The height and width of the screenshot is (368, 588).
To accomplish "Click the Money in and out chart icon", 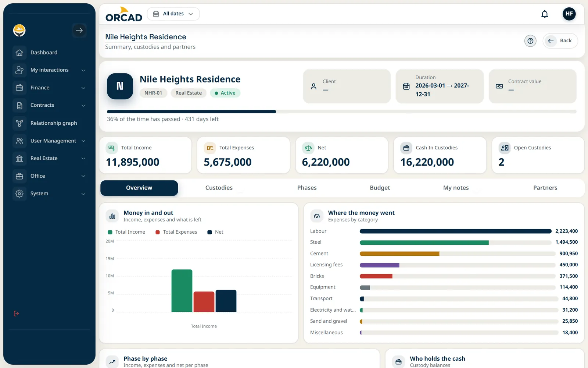I will tap(112, 216).
